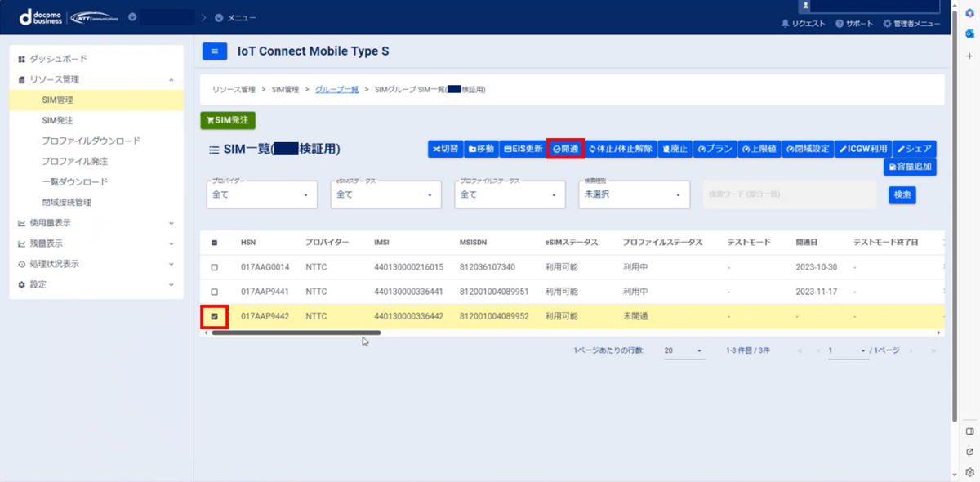Click the plus icon in browser sidebar
This screenshot has height=482, width=980.
coord(969,56)
